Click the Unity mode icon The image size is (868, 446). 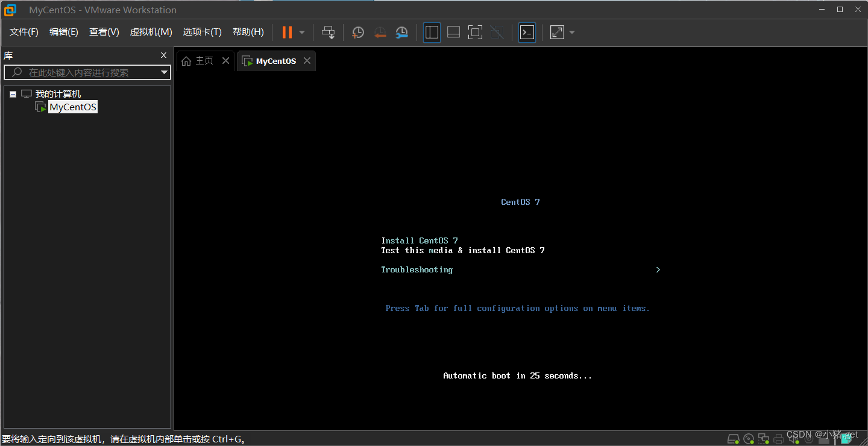[x=497, y=33]
